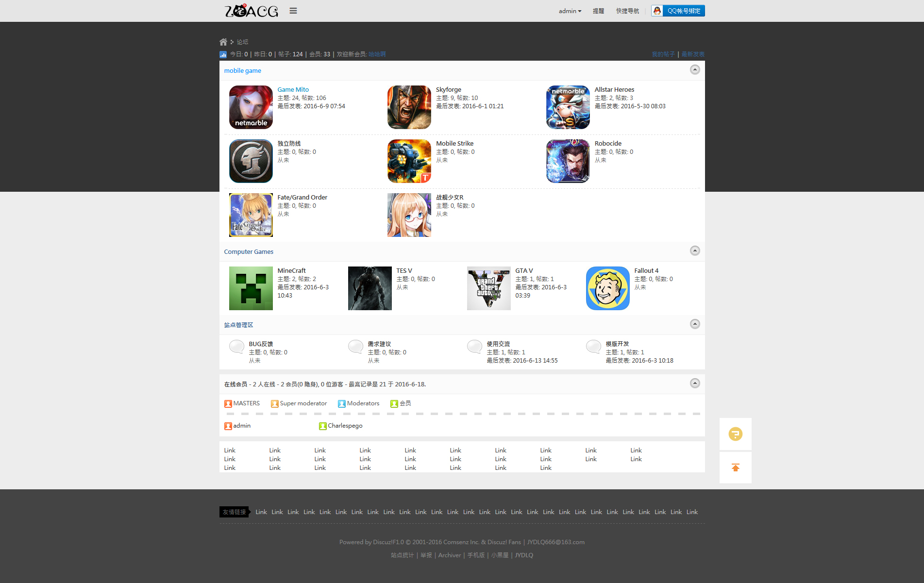Click the Comsenz Inc. footer link
This screenshot has height=583, width=924.
point(461,542)
